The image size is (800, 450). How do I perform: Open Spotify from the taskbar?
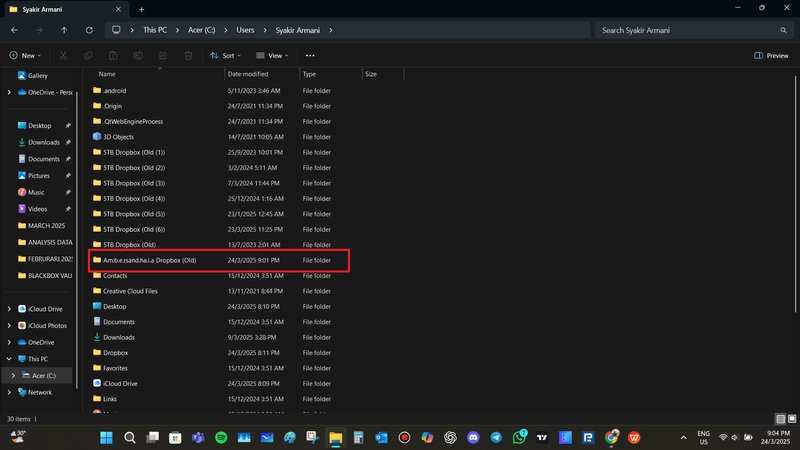221,438
